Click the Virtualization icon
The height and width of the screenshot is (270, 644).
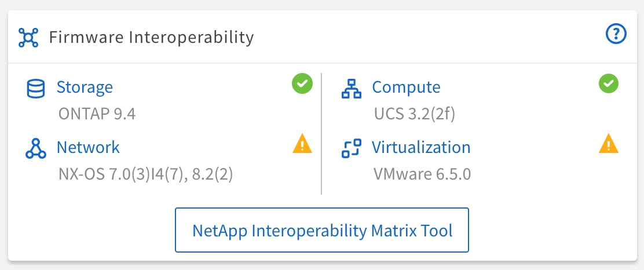tap(352, 148)
